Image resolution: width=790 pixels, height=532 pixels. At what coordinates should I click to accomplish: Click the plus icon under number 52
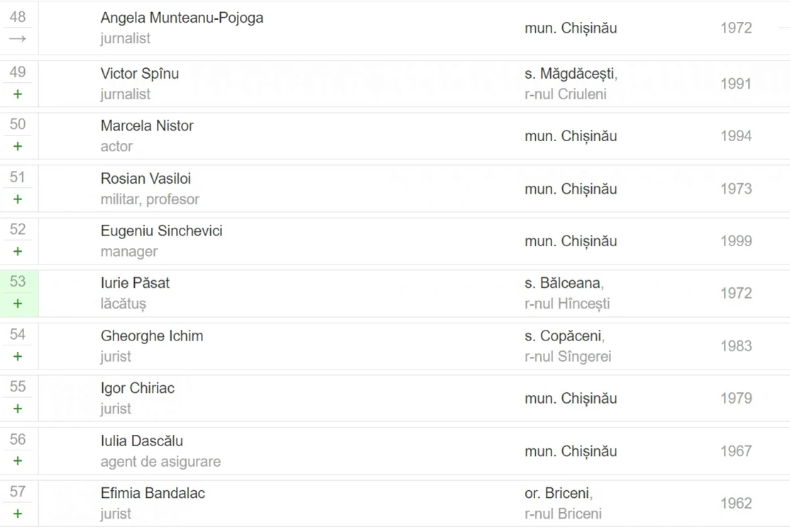[x=18, y=251]
